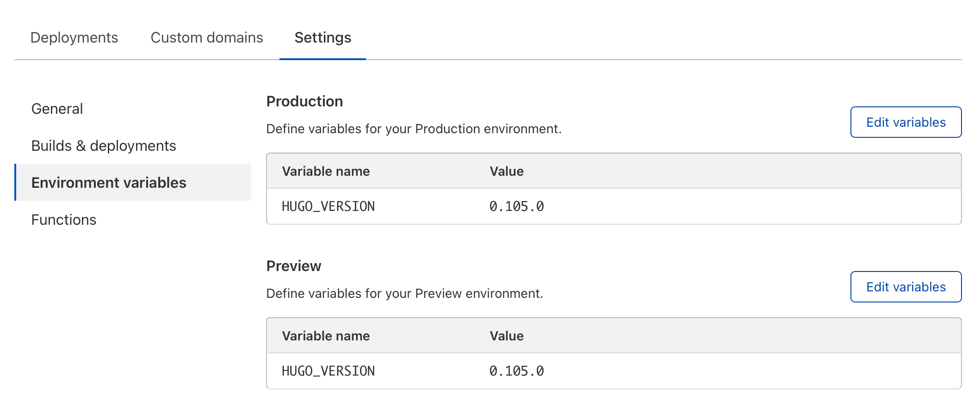Select HUGO_VERSION name in Preview table
The width and height of the screenshot is (980, 407).
click(x=328, y=371)
